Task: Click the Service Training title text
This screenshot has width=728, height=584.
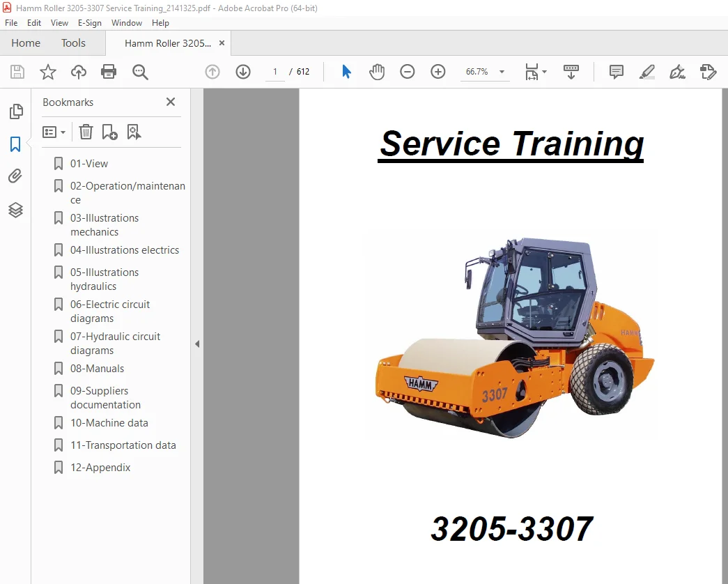Action: point(511,144)
